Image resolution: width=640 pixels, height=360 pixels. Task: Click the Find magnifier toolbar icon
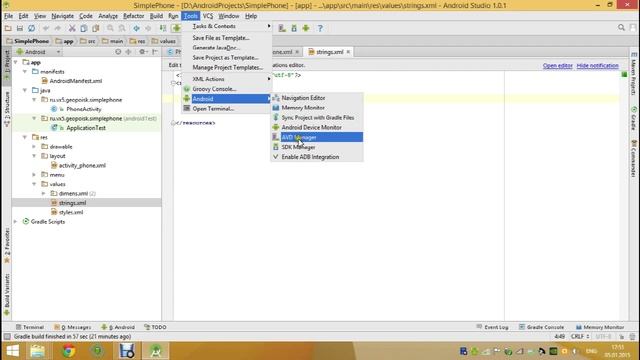click(110, 28)
